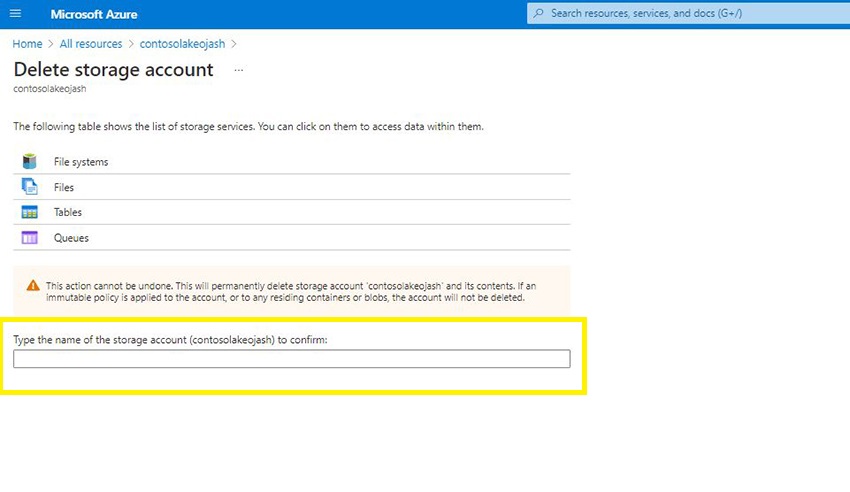850x492 pixels.
Task: Click the Tables service icon
Action: 29,212
